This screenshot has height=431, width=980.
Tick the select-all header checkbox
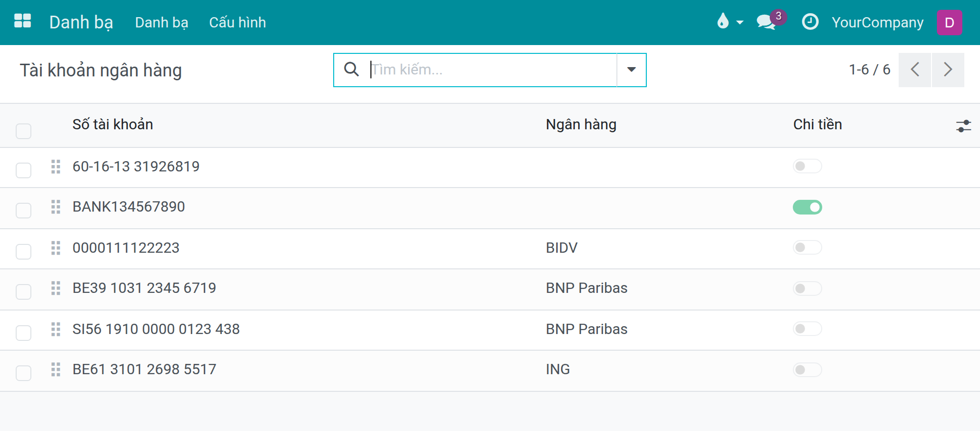point(24,131)
